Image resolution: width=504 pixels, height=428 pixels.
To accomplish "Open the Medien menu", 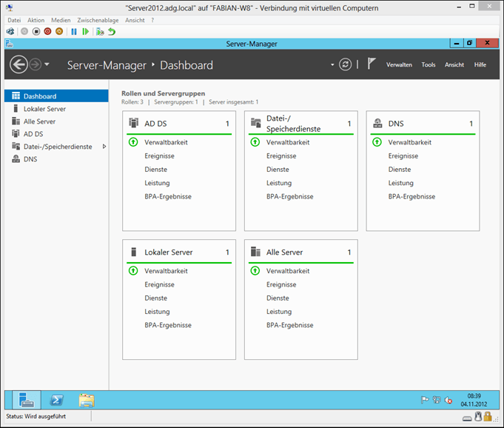I will [x=61, y=20].
